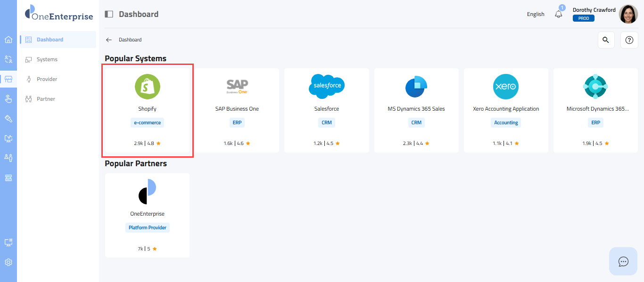
Task: Open the marketplace storefront icon in rail
Action: pos(8,79)
